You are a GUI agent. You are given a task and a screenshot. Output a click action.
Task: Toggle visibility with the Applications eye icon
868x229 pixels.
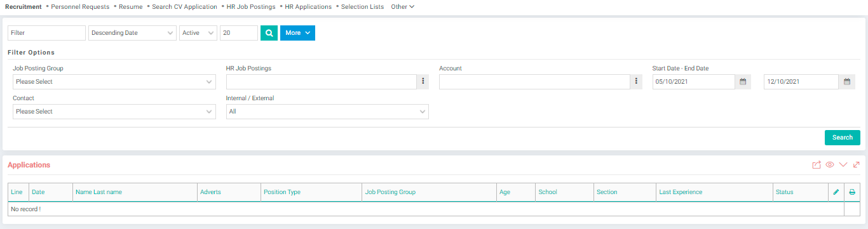click(x=830, y=165)
